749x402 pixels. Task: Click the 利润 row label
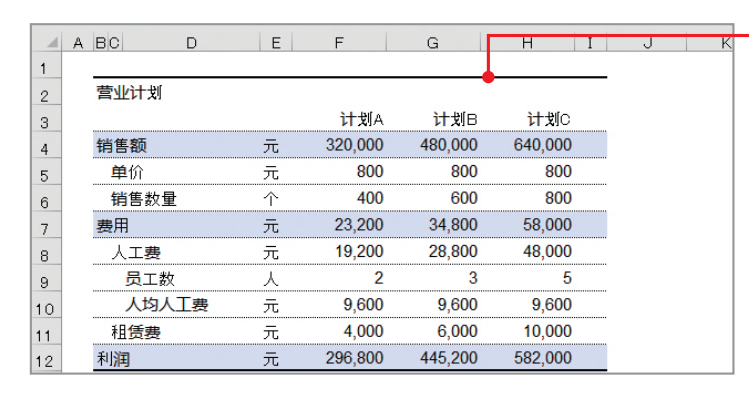[113, 359]
